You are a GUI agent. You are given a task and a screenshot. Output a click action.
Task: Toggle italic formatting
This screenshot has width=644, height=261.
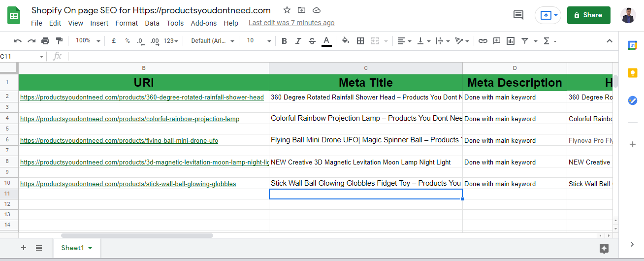(x=298, y=41)
